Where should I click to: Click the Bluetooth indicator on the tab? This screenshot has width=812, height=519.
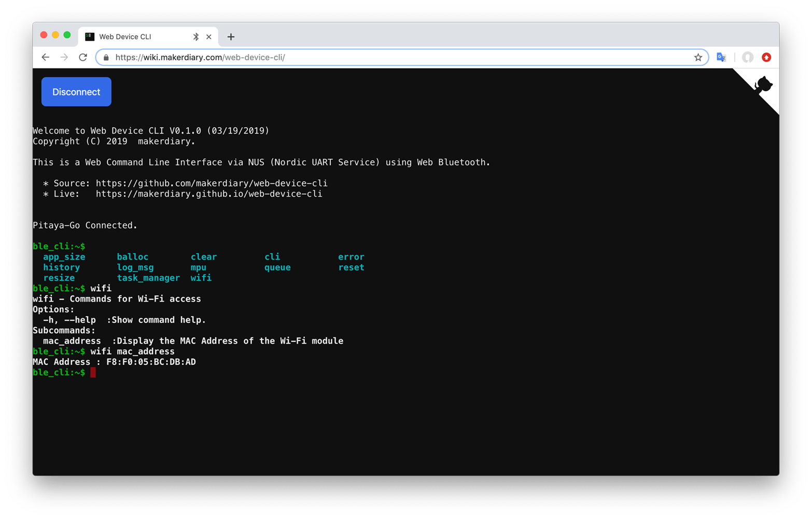coord(196,37)
